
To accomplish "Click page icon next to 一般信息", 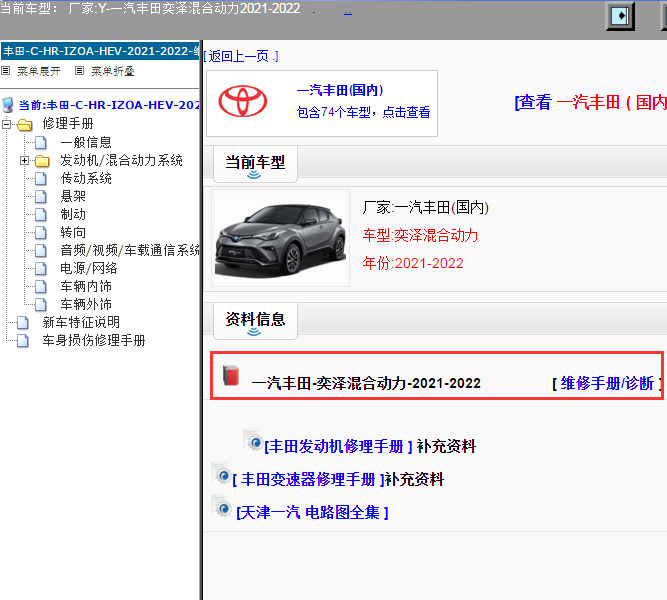I will click(x=41, y=143).
